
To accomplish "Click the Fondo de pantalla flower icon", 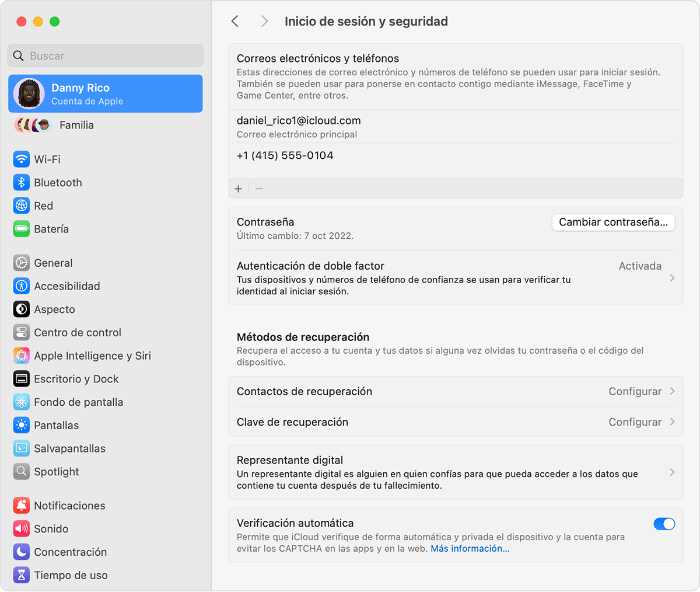I will tap(22, 402).
